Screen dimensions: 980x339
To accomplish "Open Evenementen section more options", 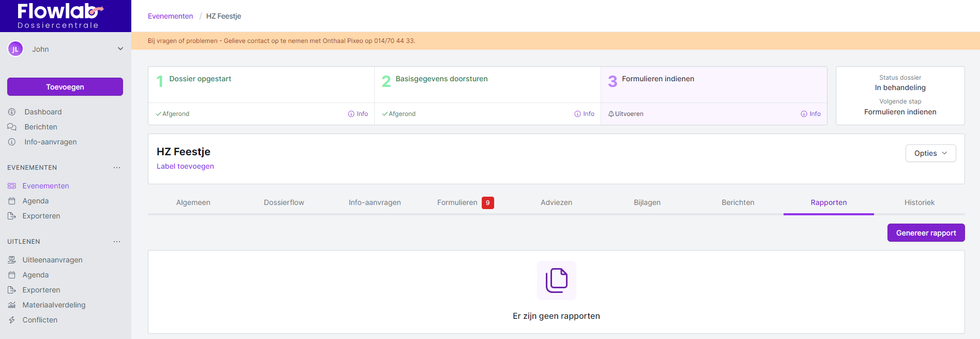I will click(x=117, y=168).
